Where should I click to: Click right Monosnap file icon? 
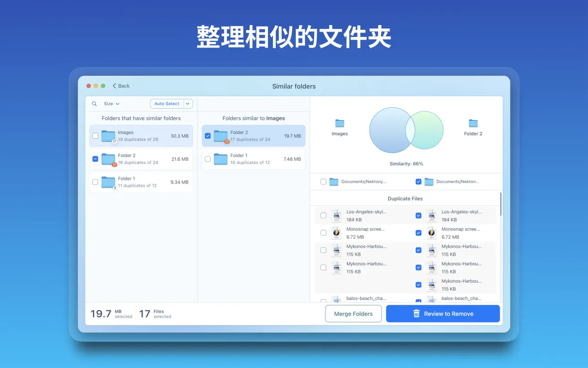[432, 233]
